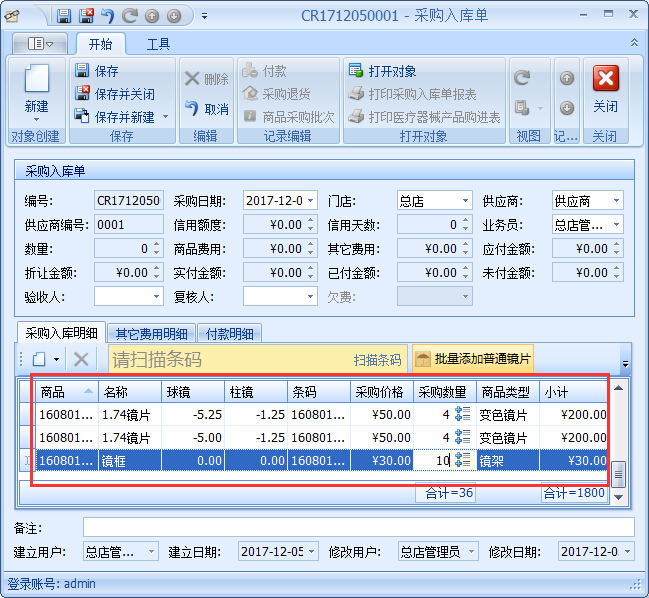Click the refresh icon in 视图 group

(522, 78)
